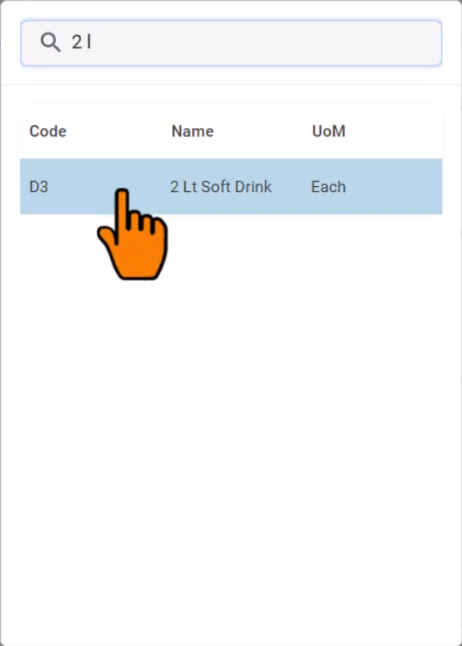Image resolution: width=462 pixels, height=646 pixels.
Task: Click blank space right of Each in row
Action: pyautogui.click(x=394, y=187)
